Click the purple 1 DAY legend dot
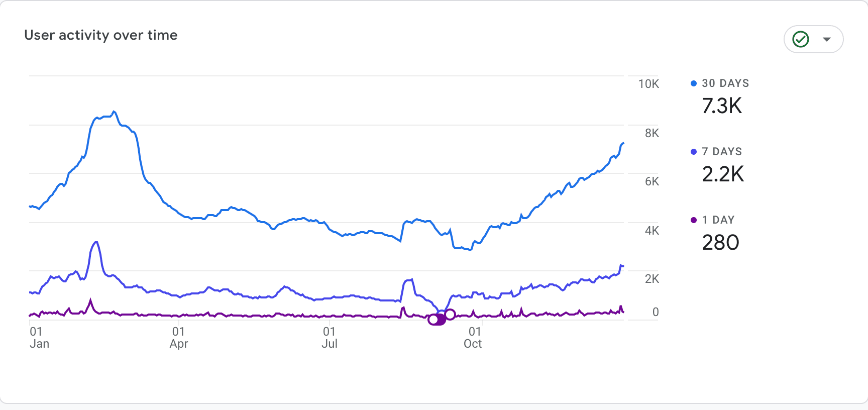The height and width of the screenshot is (410, 868). (694, 220)
